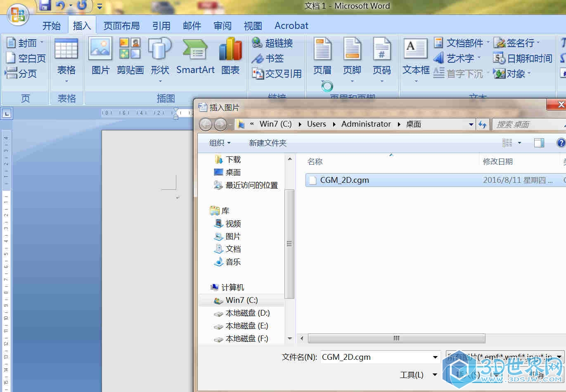Insert a blank page (空白页)
The height and width of the screenshot is (392, 566).
[26, 58]
